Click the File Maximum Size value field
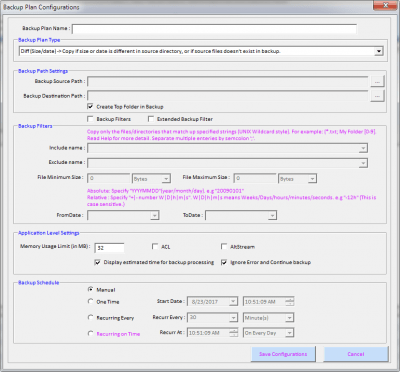400x372 pixels. coord(255,178)
